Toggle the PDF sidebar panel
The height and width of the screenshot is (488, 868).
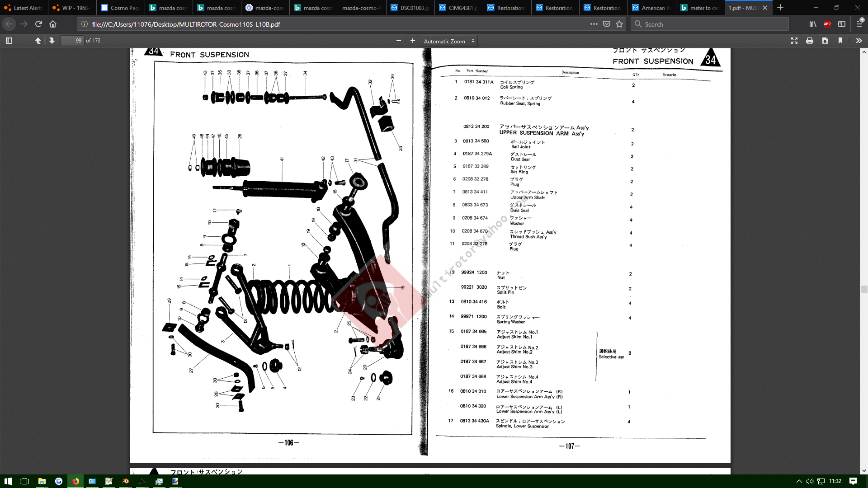[9, 41]
